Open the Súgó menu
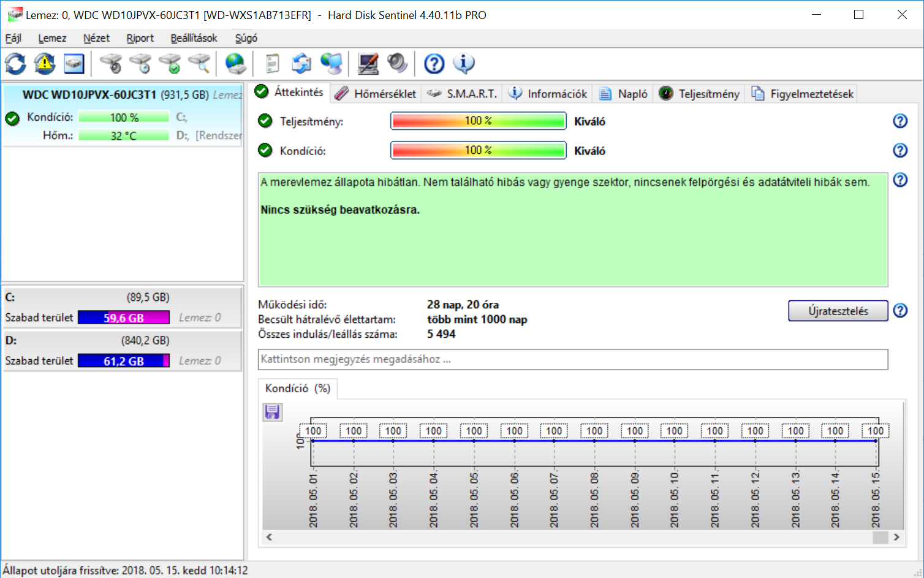The height and width of the screenshot is (578, 924). (x=246, y=38)
